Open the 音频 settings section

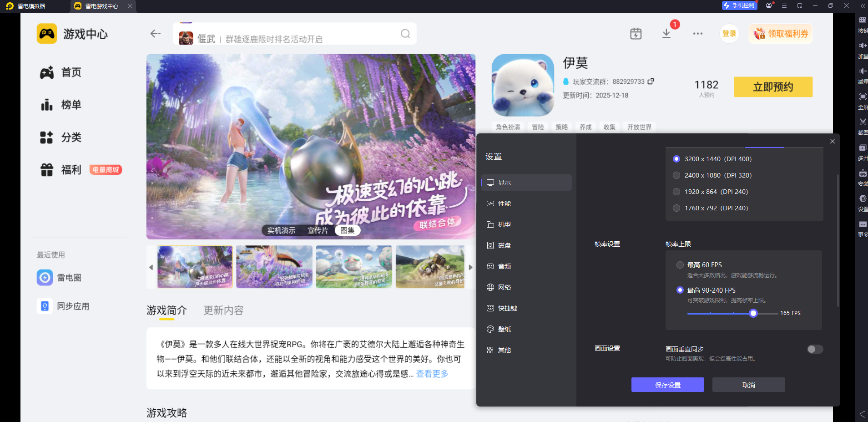[526, 266]
